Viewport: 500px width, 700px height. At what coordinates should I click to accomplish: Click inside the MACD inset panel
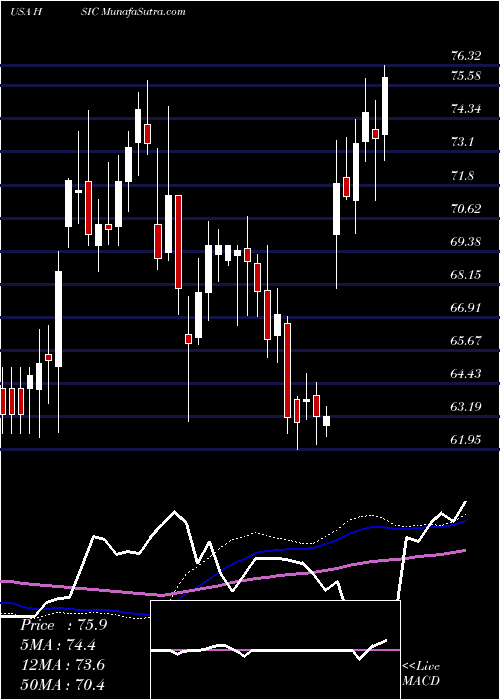[275, 650]
